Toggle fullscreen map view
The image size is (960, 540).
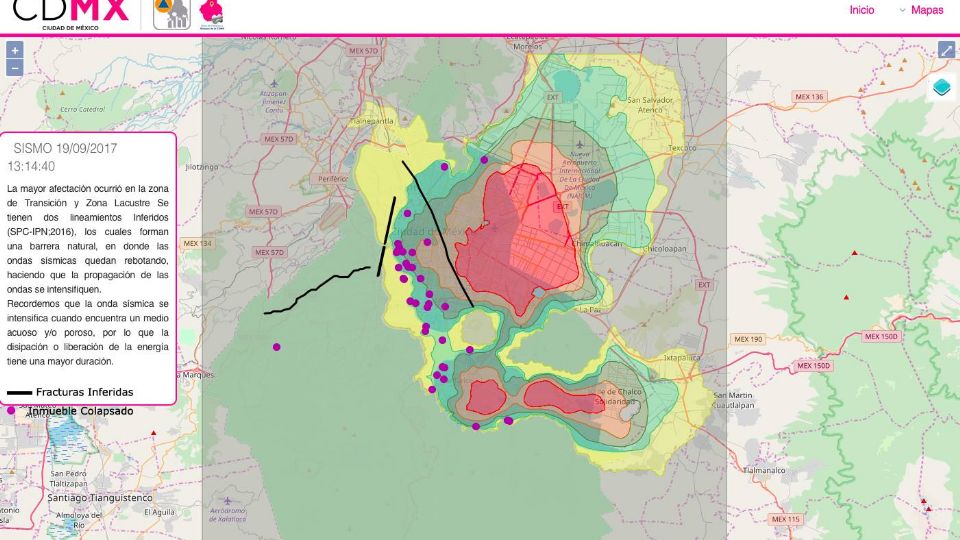946,50
